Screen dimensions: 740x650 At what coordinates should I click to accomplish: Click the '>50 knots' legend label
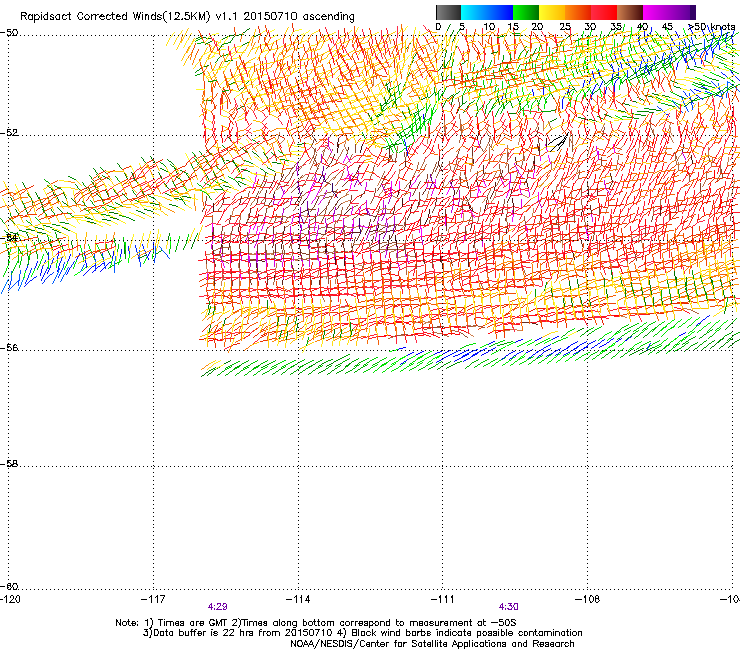coord(711,26)
